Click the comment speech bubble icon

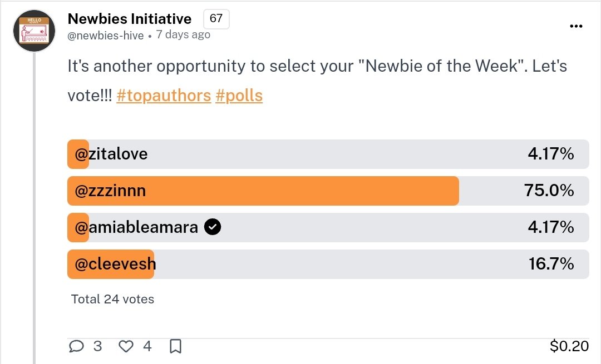[x=76, y=346]
